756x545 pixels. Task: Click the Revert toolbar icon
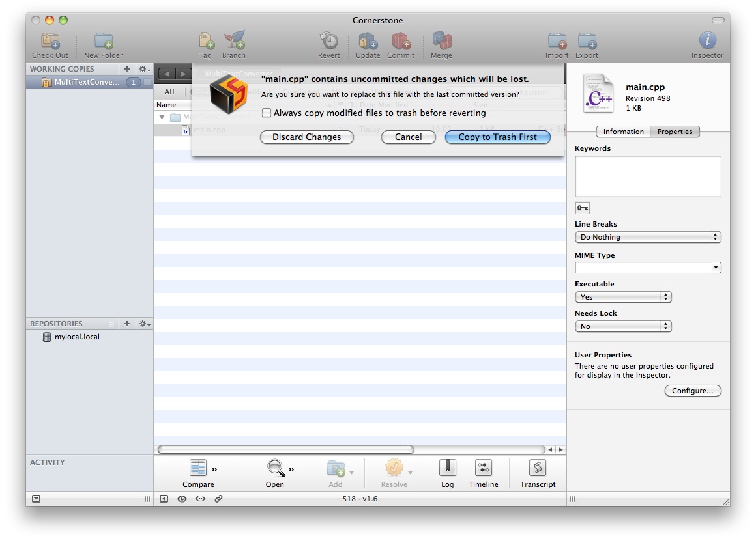point(329,41)
